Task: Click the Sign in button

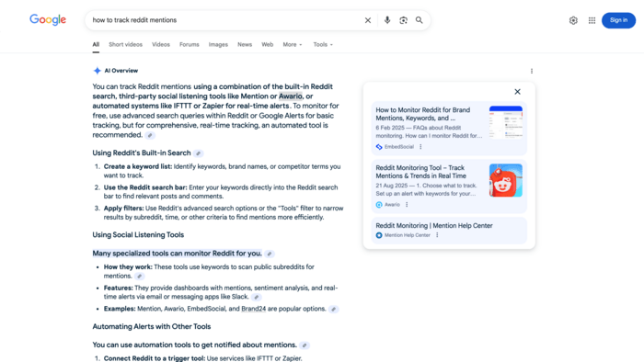Action: coord(618,20)
